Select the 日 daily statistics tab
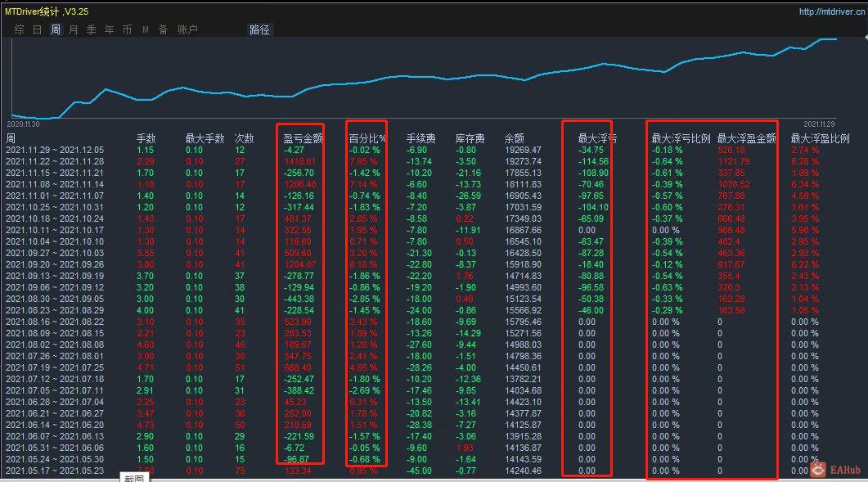This screenshot has height=482, width=868. pos(37,30)
